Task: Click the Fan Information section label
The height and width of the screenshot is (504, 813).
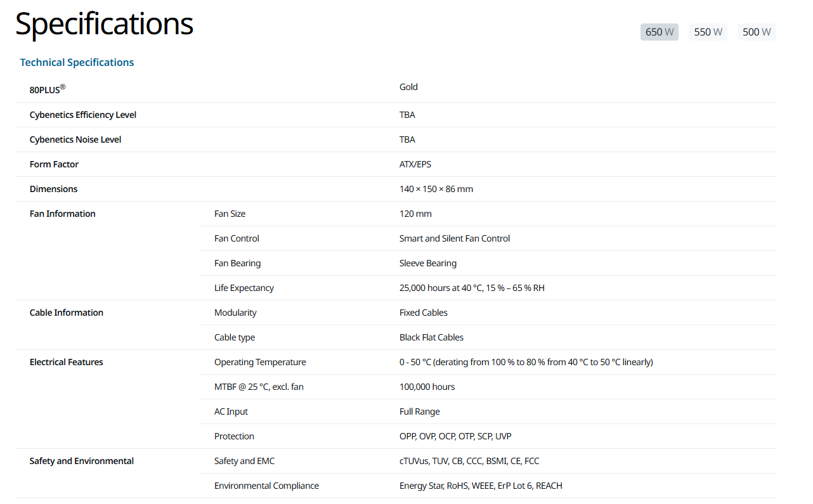Action: click(x=62, y=214)
